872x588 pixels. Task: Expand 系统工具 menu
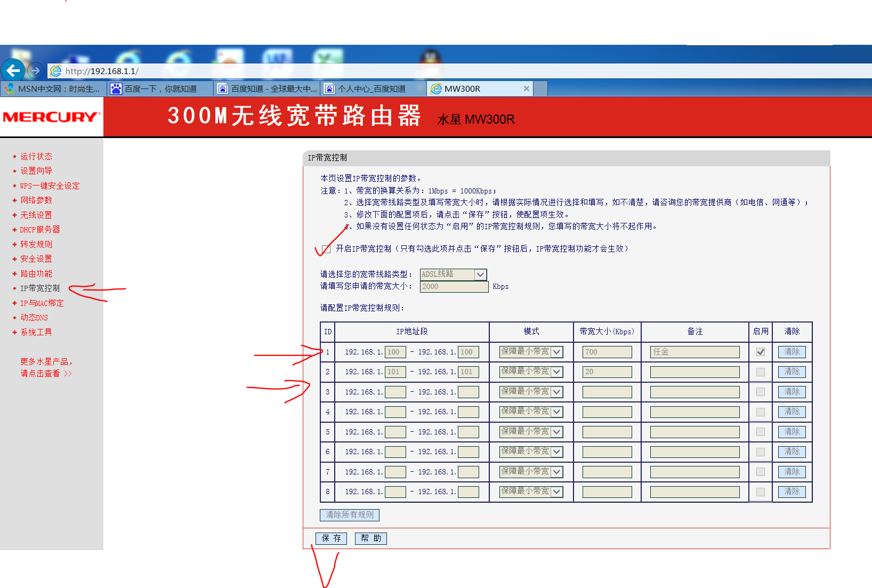pyautogui.click(x=36, y=332)
